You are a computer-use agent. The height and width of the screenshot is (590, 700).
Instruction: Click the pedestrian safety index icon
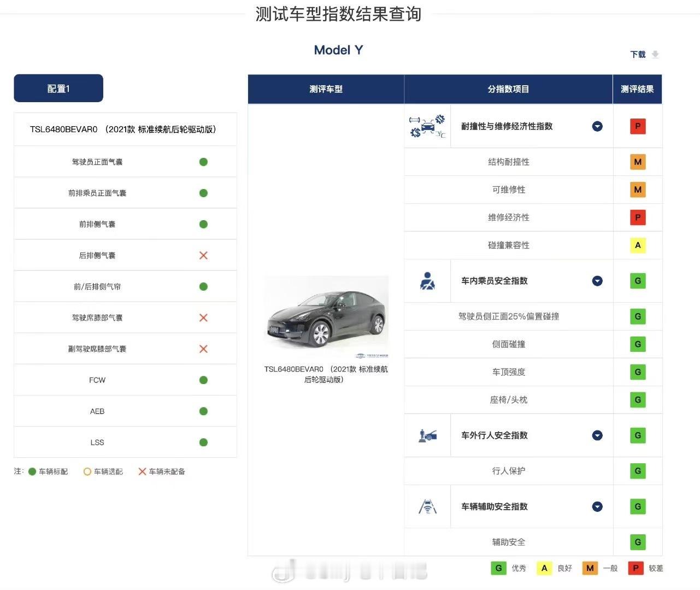[427, 435]
